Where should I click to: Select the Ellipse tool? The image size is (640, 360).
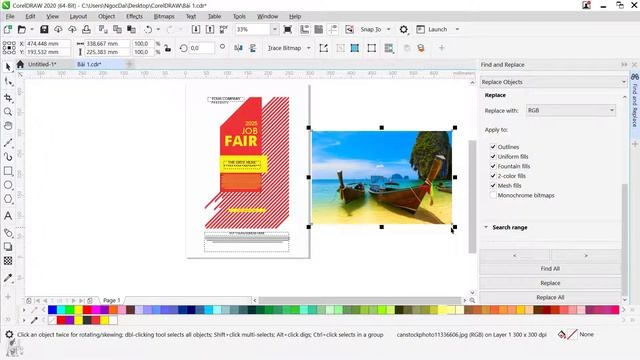click(8, 185)
